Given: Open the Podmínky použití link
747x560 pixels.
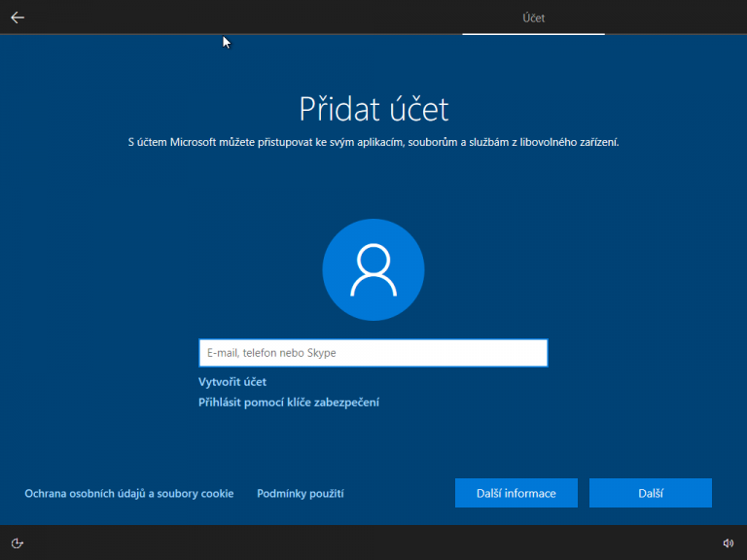Looking at the screenshot, I should 301,494.
